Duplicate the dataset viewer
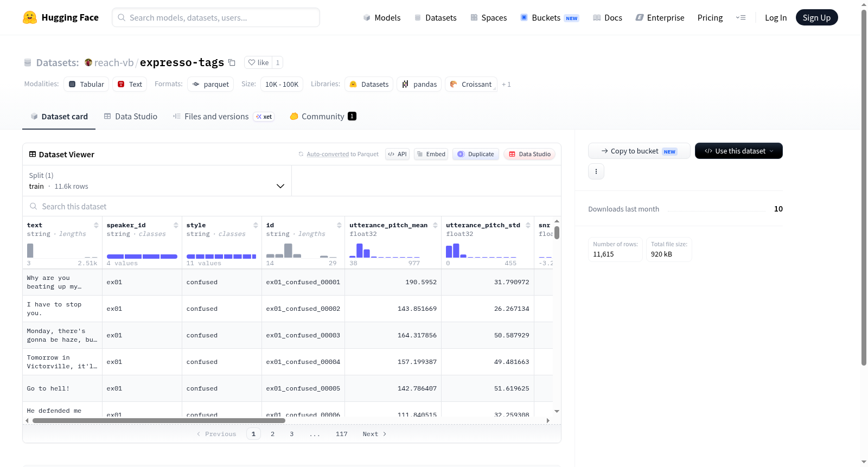 (476, 154)
